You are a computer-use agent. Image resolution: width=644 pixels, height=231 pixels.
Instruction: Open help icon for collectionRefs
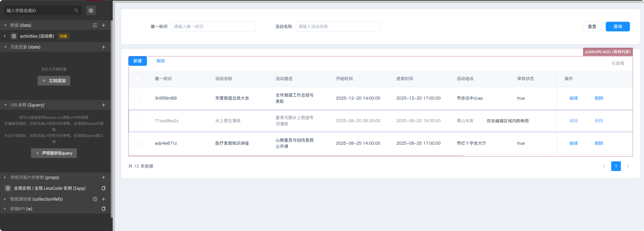point(95,199)
